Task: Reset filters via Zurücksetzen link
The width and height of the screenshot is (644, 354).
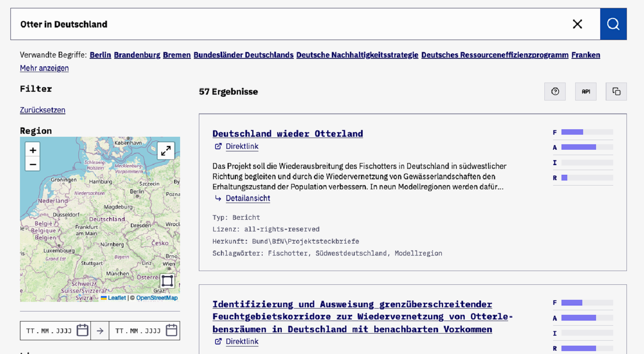Action: (x=43, y=110)
